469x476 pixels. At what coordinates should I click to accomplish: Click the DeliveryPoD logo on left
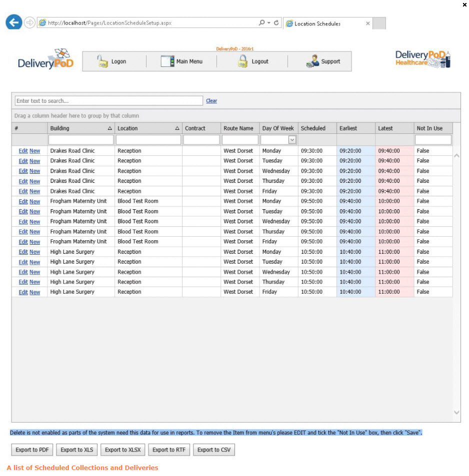click(45, 60)
